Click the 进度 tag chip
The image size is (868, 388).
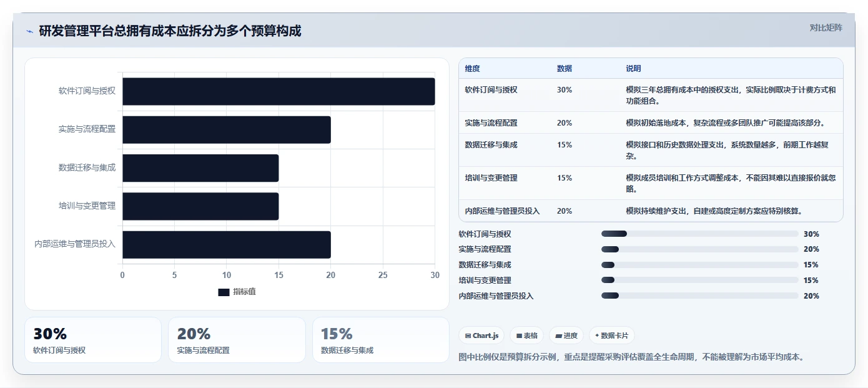[x=566, y=336]
